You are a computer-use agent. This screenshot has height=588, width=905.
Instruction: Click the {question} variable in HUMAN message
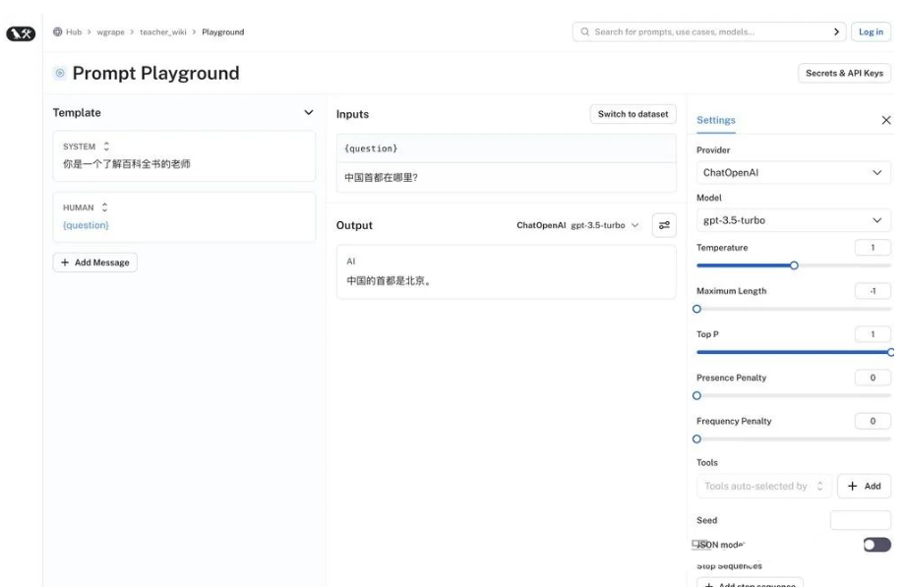(86, 225)
